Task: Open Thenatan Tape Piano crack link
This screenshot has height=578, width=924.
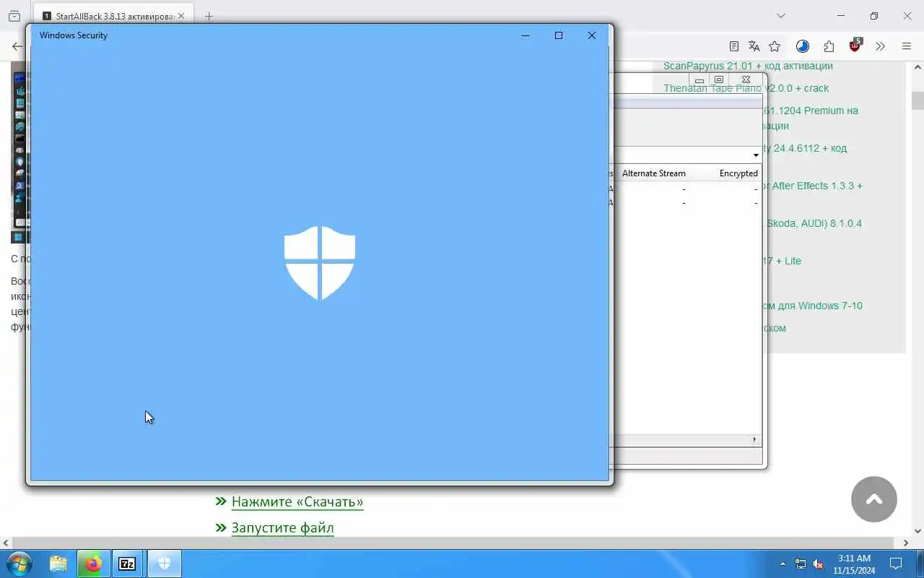Action: coord(746,88)
